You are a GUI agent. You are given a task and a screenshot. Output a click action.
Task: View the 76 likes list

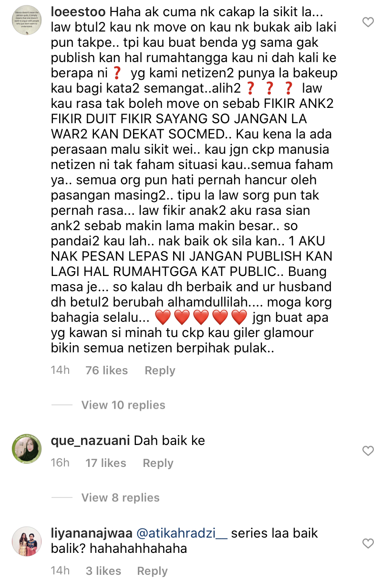point(106,370)
